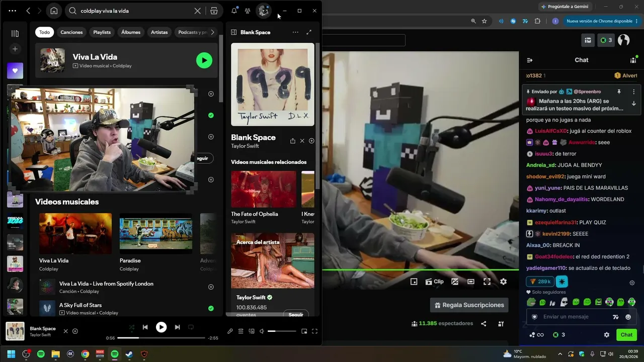Open Spotify profile avatar menu
Screen dimensions: 644x362
coord(263,11)
